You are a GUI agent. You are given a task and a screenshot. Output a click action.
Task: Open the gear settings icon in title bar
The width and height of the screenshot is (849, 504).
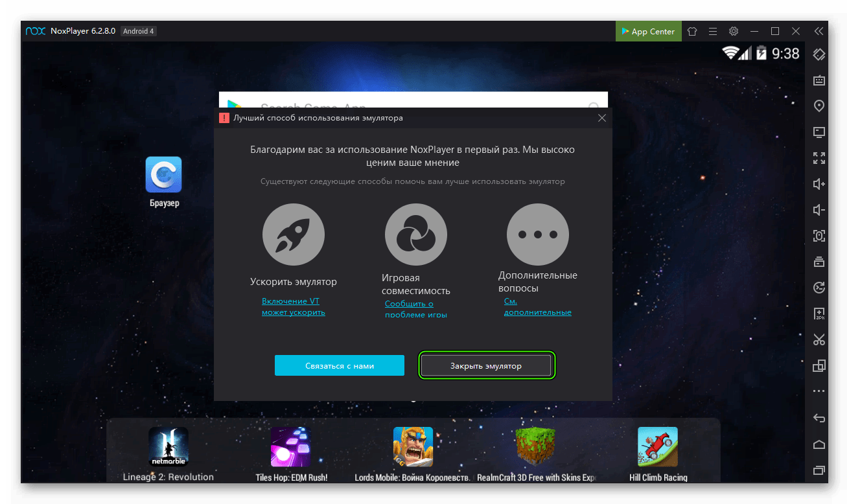(x=734, y=31)
